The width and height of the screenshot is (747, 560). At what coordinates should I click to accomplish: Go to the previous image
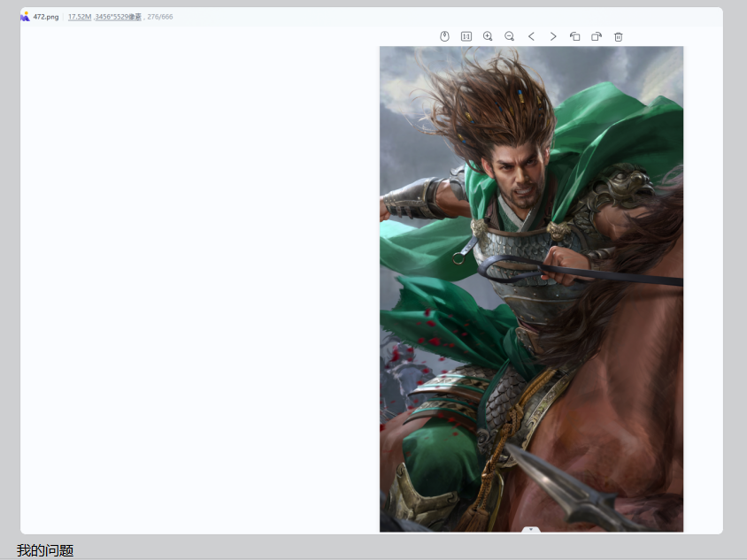[x=531, y=36]
